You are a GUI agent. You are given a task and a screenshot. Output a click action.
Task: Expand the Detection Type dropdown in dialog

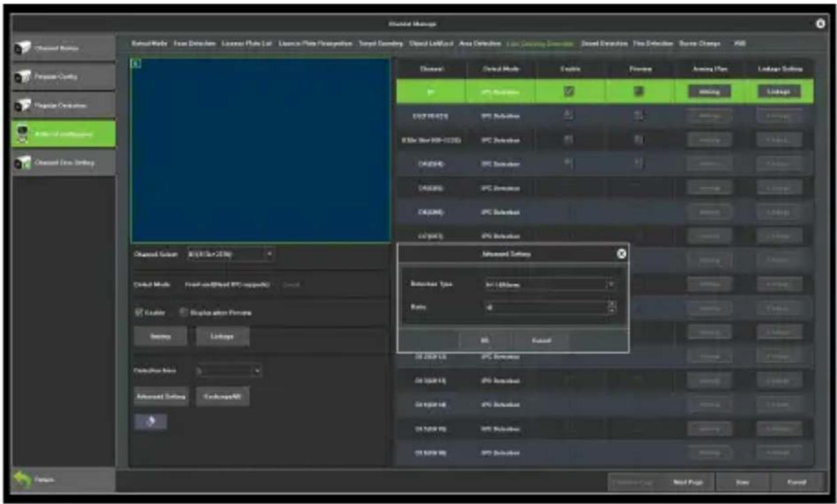coord(549,284)
